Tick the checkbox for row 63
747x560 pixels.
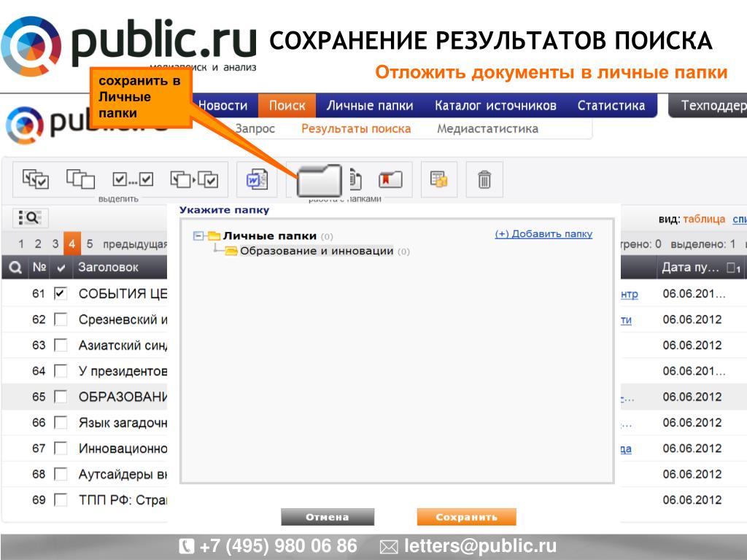(61, 345)
